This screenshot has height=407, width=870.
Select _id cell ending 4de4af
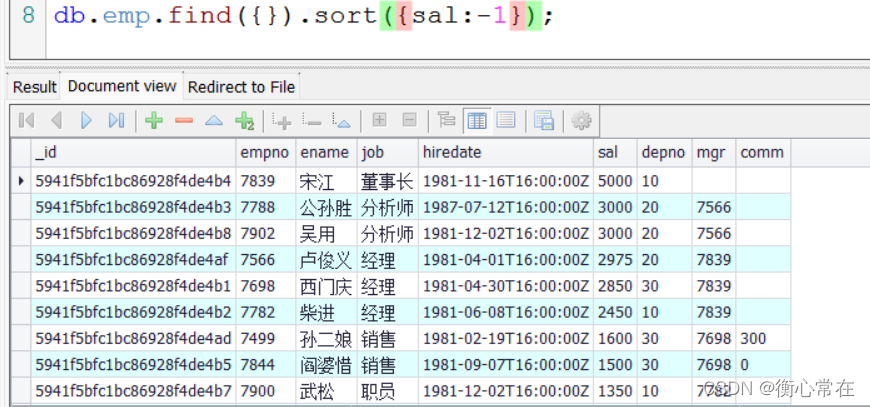click(x=133, y=260)
